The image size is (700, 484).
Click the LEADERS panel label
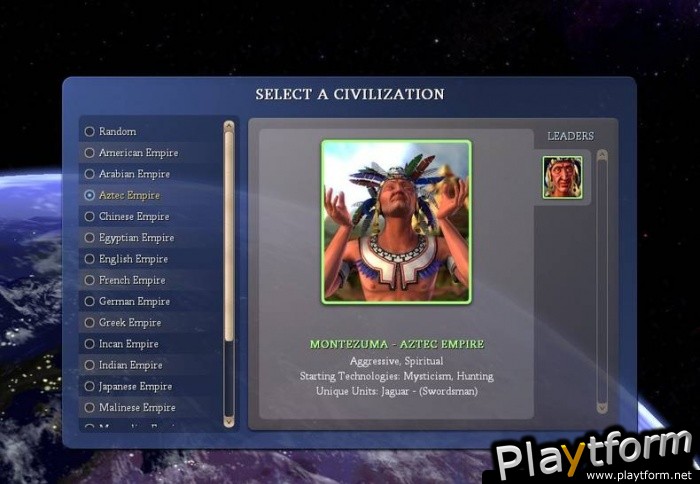571,136
